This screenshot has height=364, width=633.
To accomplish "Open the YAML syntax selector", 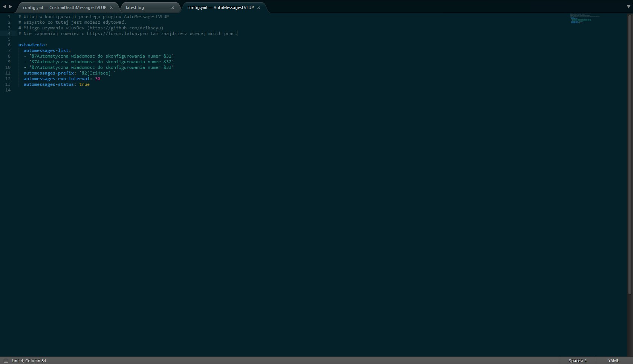I will point(613,361).
